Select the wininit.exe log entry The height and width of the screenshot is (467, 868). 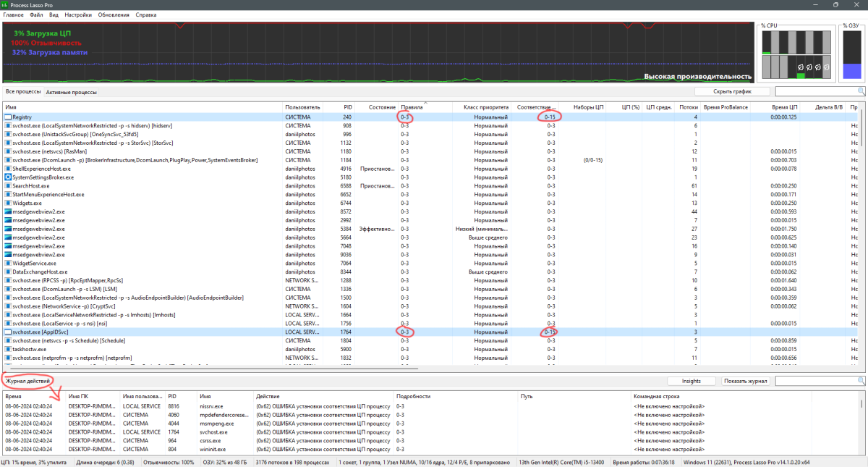[433, 448]
